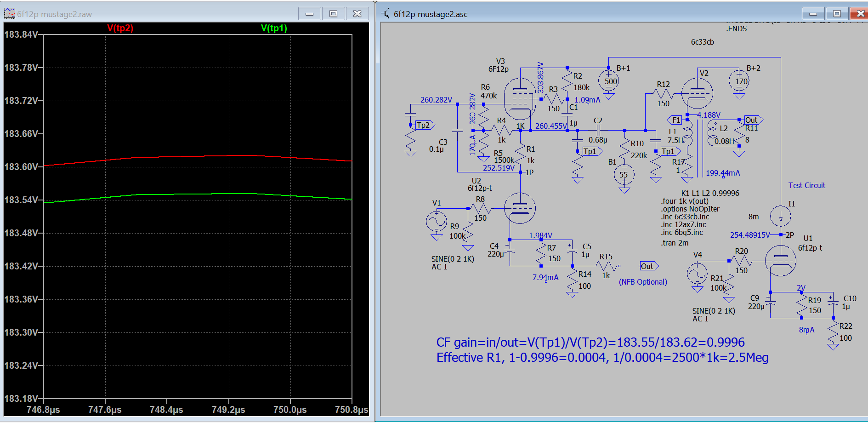Image resolution: width=868 pixels, height=423 pixels.
Task: Click the '(NFB Optional)' annotation text
Action: [643, 282]
